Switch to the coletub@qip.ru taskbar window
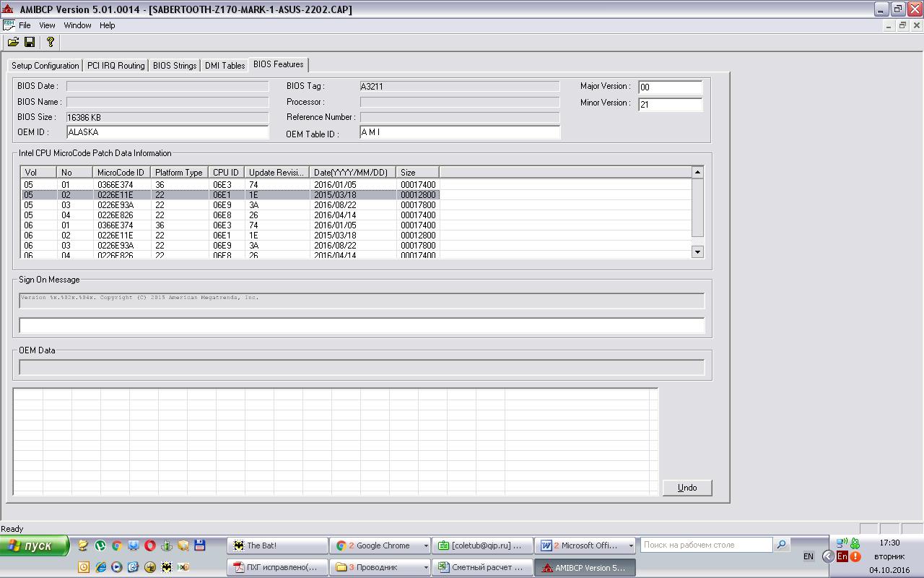Screen dimensions: 924x578 [x=483, y=545]
